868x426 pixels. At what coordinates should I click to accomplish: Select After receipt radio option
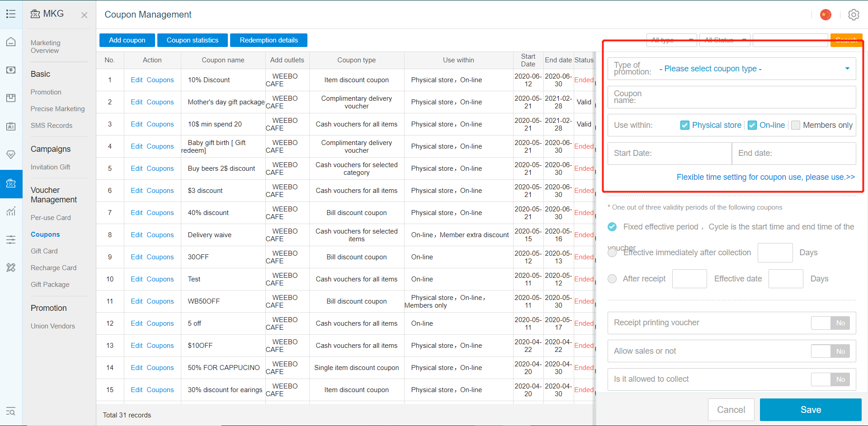pyautogui.click(x=612, y=279)
